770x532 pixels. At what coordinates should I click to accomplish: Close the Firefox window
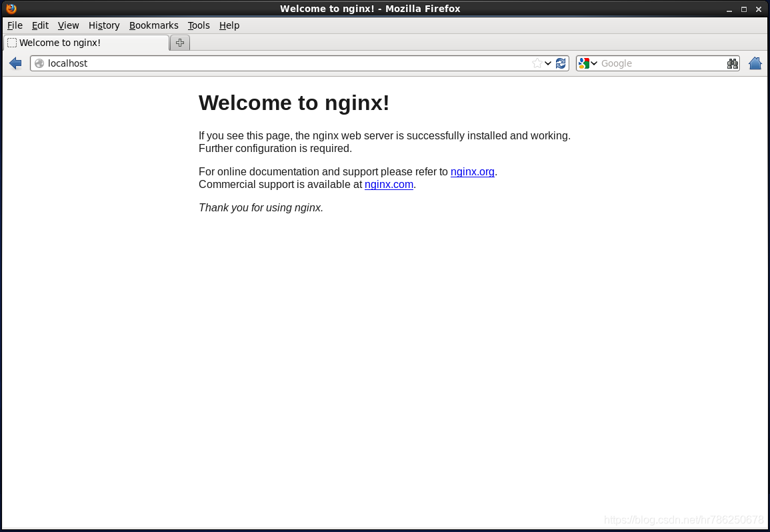click(x=759, y=9)
